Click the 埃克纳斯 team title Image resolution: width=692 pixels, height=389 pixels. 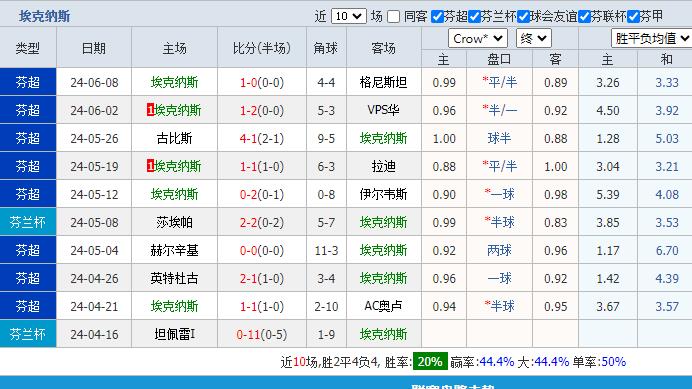point(44,16)
